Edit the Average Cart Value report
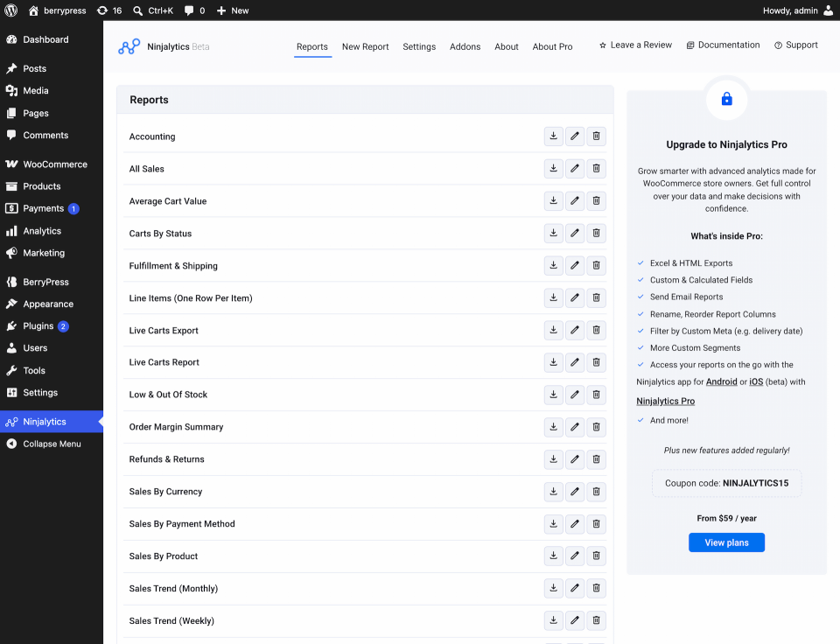 tap(575, 201)
